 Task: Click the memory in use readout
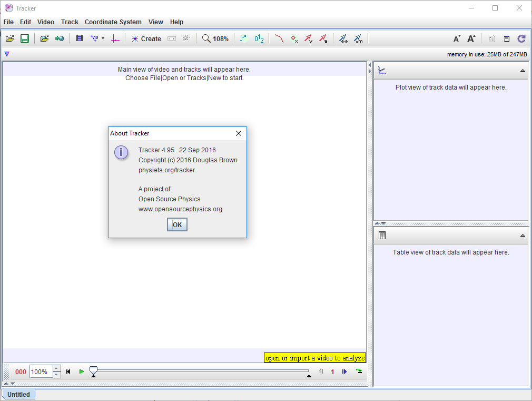click(487, 54)
